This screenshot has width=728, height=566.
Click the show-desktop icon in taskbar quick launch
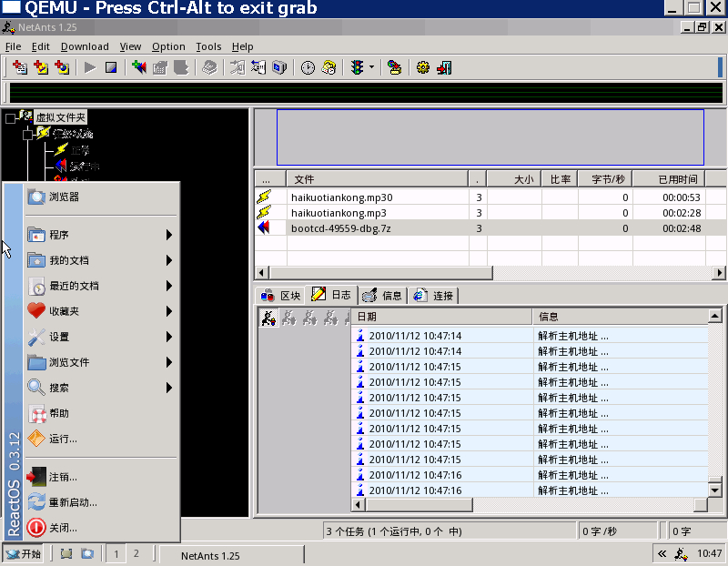tap(66, 553)
